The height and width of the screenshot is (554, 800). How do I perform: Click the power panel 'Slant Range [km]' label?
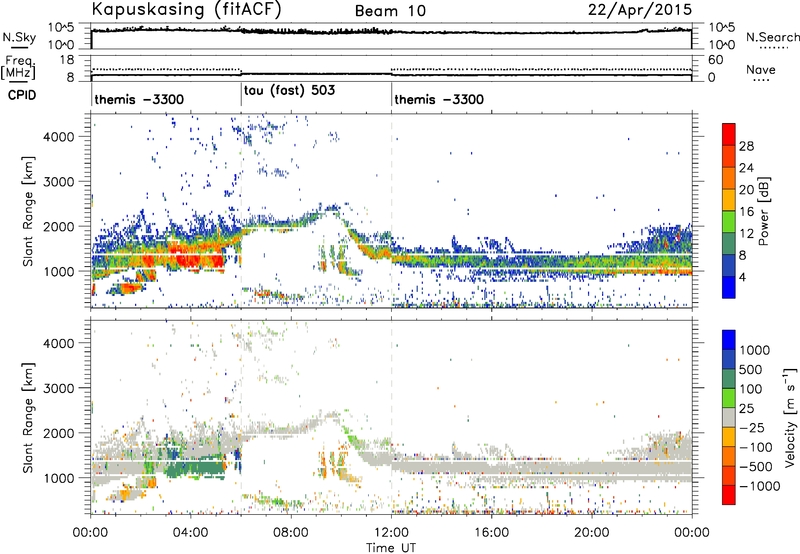coord(28,211)
